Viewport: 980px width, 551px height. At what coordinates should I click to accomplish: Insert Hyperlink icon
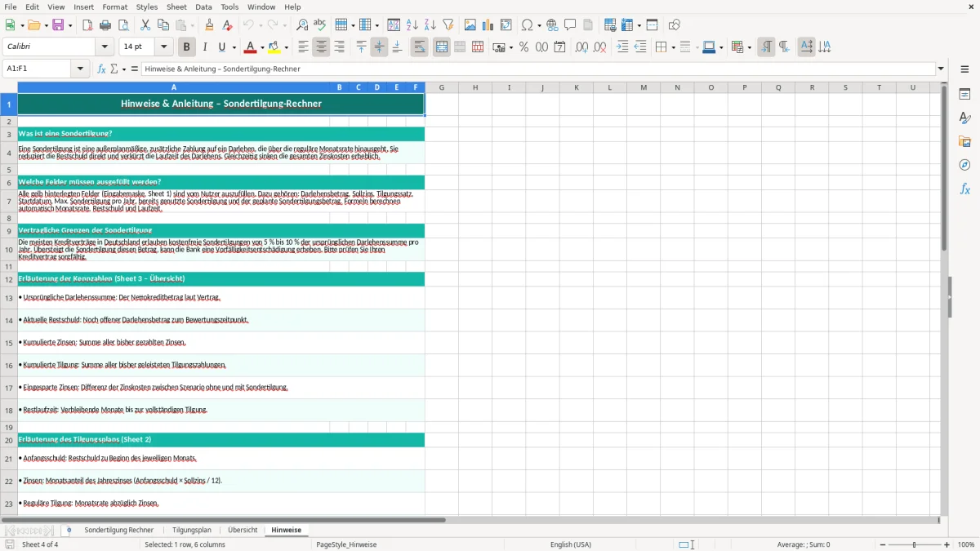(553, 25)
